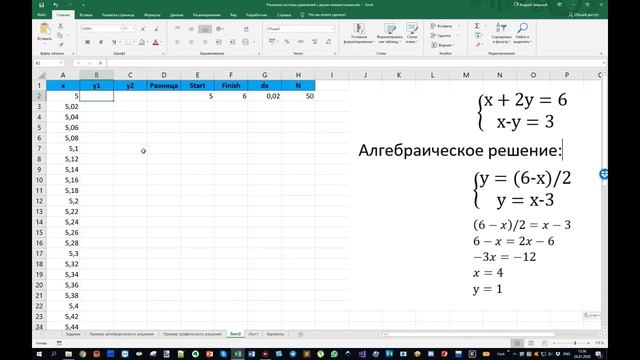Expand the Insert cells (Вставить) dropdown
Image resolution: width=640 pixels, height=360 pixels.
coord(459,26)
